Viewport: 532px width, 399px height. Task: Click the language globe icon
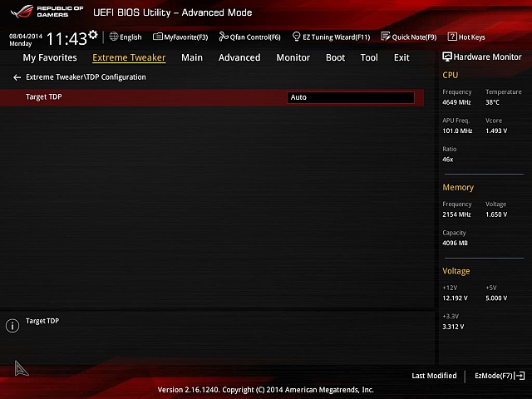[x=114, y=37]
